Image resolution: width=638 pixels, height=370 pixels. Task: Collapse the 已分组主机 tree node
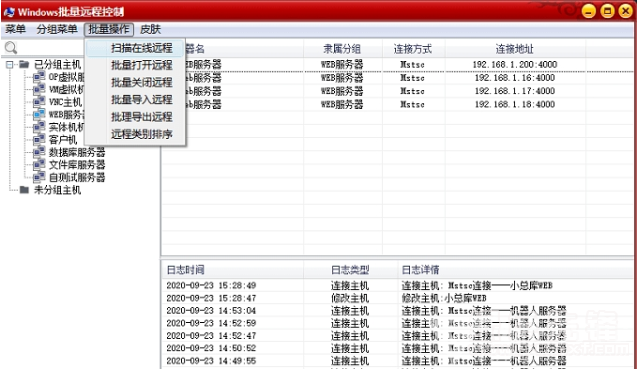pos(10,64)
